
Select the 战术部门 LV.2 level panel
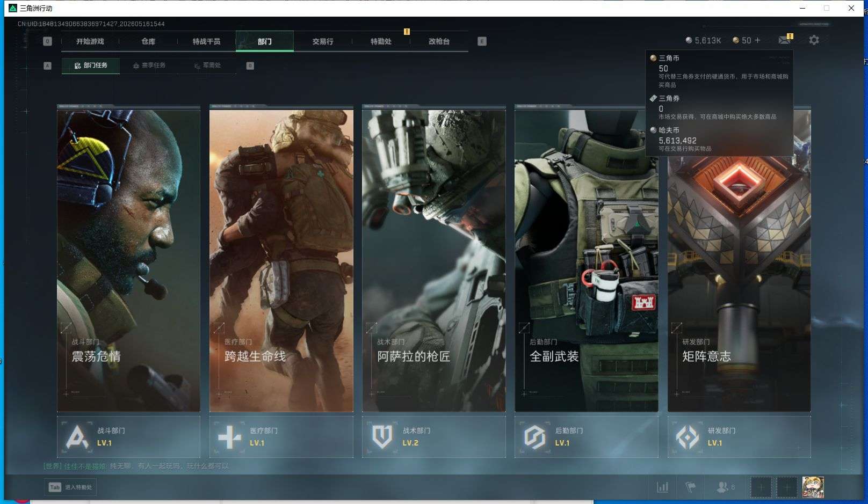[x=434, y=437]
